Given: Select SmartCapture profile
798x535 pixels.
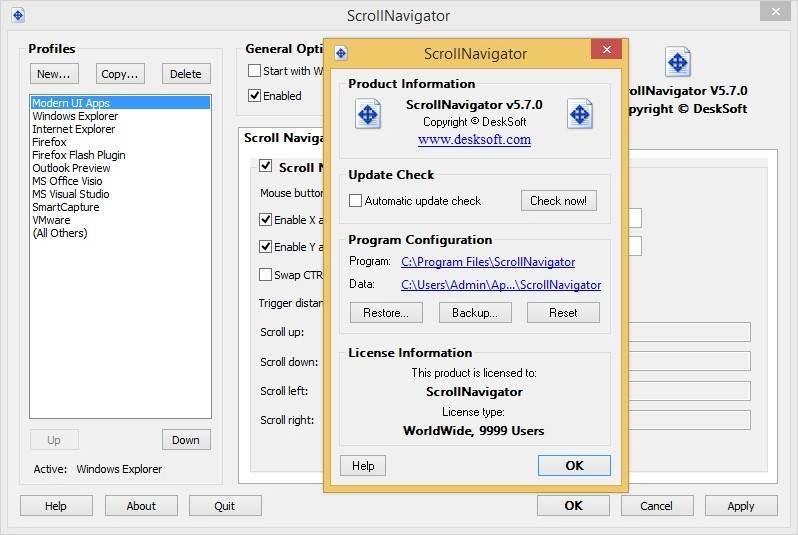Looking at the screenshot, I should [120, 207].
